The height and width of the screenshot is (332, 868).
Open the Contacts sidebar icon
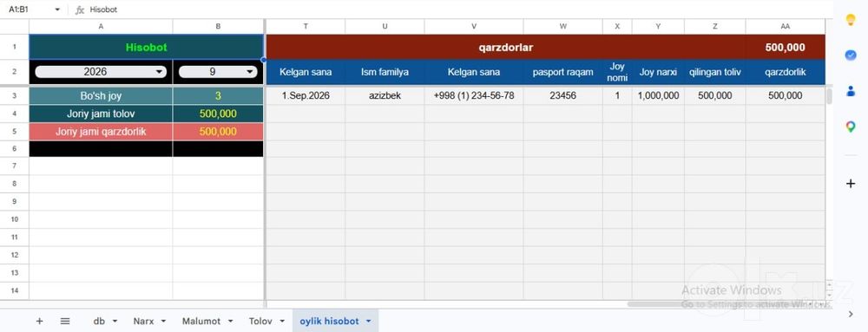851,91
